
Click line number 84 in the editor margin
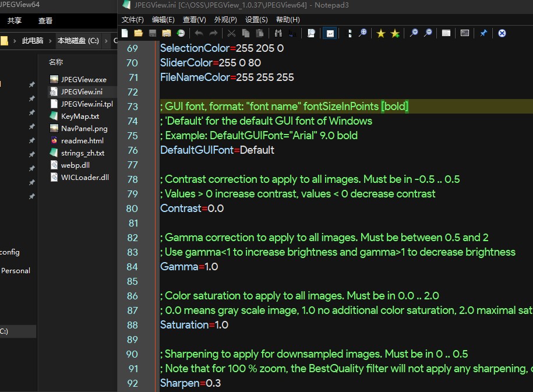(132, 267)
